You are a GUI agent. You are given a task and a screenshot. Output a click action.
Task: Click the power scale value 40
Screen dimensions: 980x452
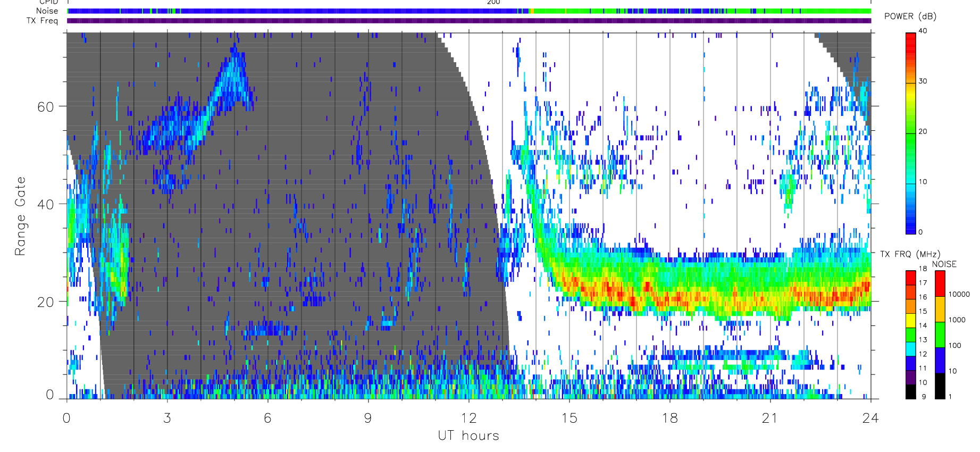coord(923,31)
